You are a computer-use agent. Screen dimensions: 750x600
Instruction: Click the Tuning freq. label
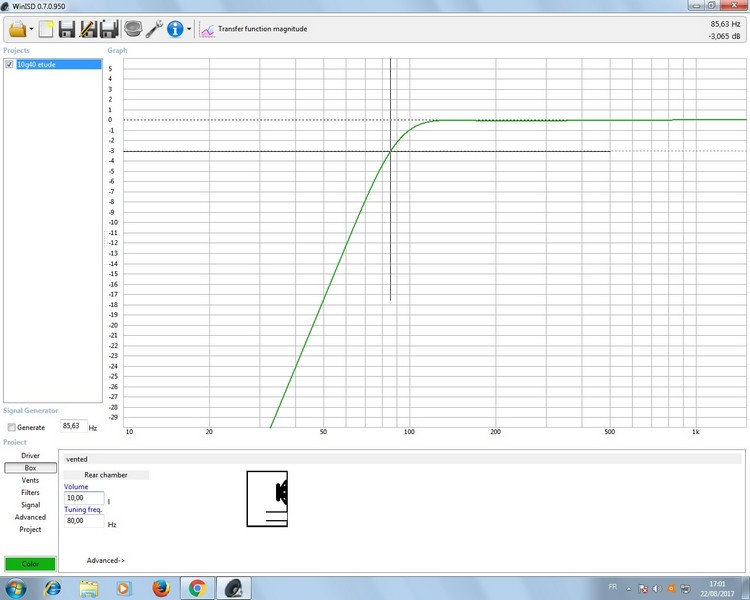pyautogui.click(x=83, y=510)
